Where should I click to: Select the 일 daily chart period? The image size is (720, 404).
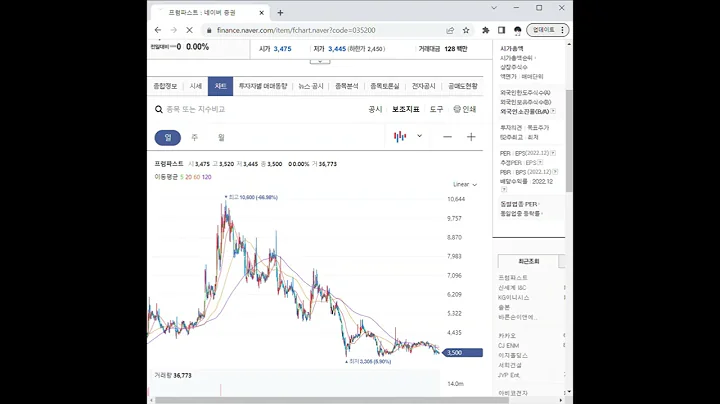pos(168,138)
